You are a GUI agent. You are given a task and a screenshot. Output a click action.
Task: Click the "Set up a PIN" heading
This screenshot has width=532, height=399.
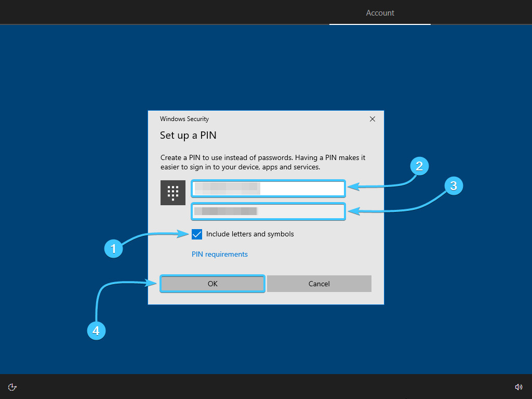188,136
